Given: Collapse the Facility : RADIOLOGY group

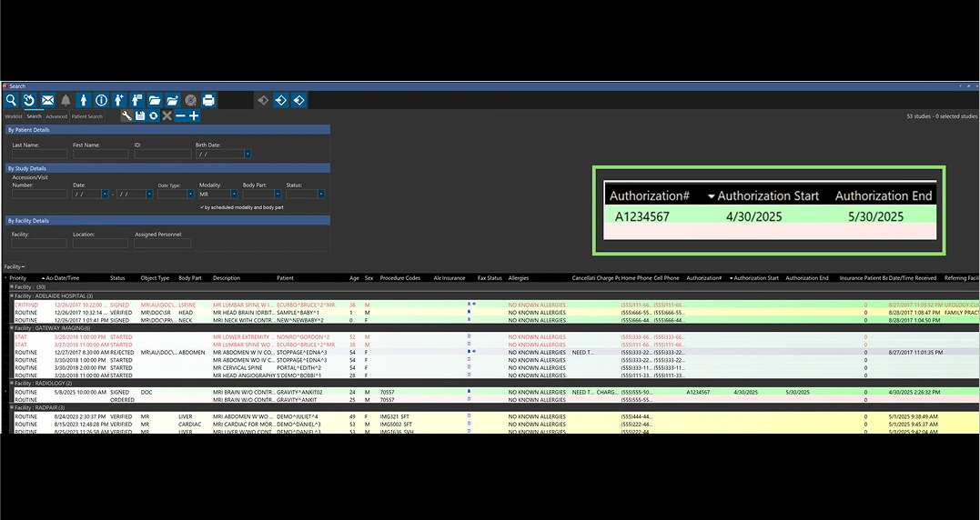Looking at the screenshot, I should 11,384.
